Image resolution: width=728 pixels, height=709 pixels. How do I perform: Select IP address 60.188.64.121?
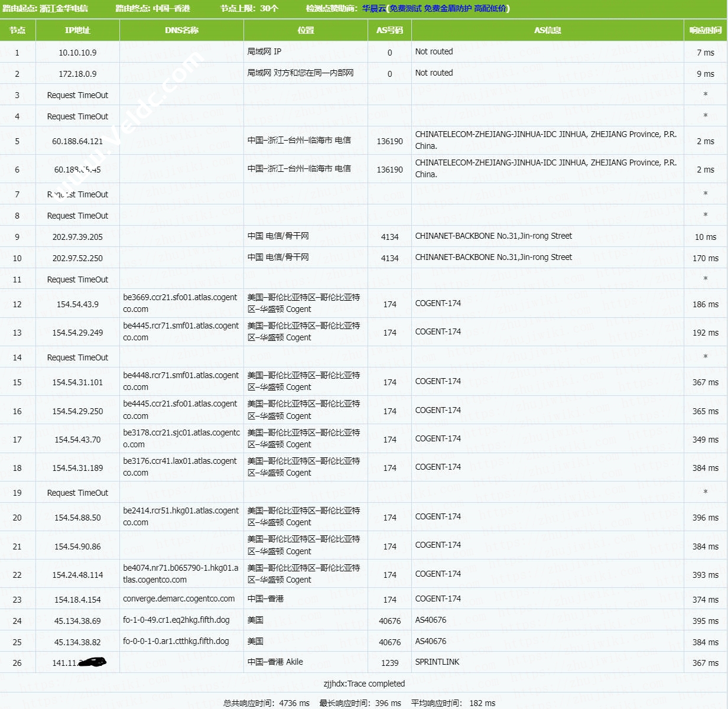(77, 141)
